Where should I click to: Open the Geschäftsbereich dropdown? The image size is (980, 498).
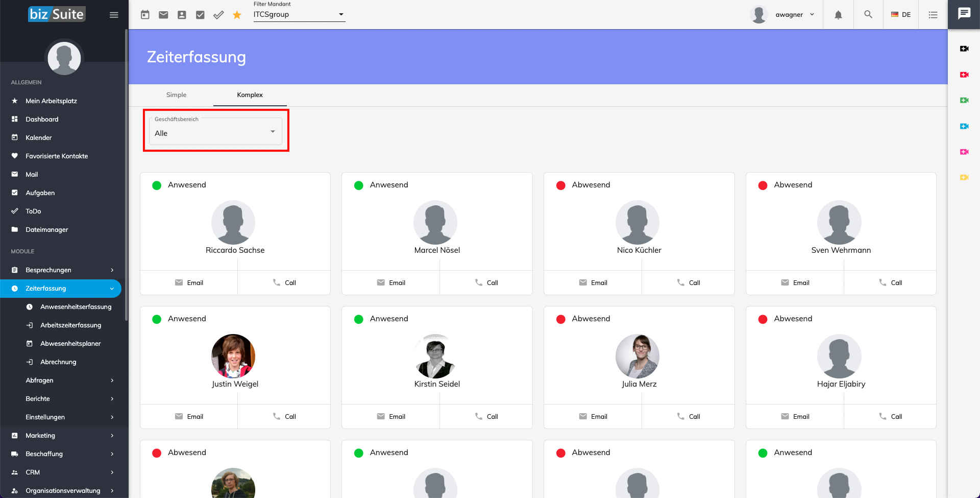(x=215, y=132)
